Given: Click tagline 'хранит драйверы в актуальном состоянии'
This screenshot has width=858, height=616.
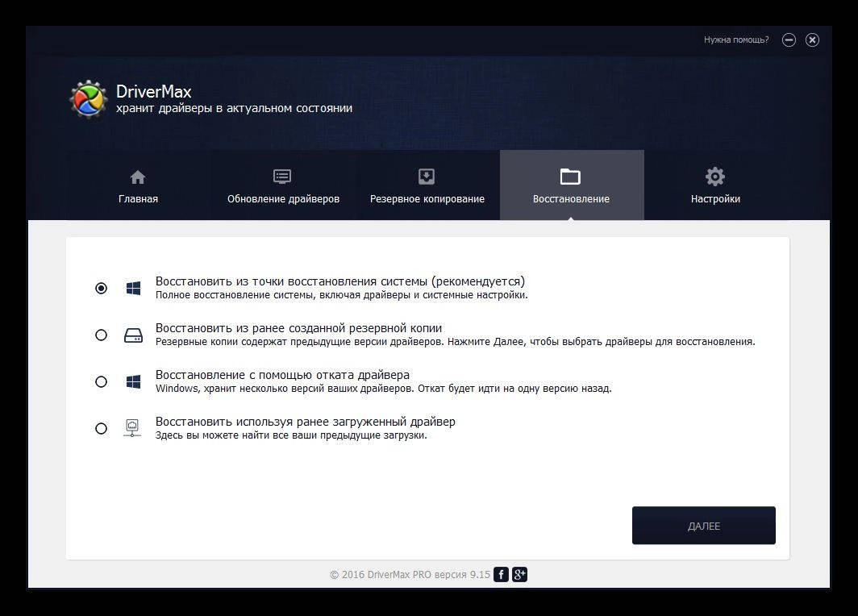Looking at the screenshot, I should click(234, 108).
